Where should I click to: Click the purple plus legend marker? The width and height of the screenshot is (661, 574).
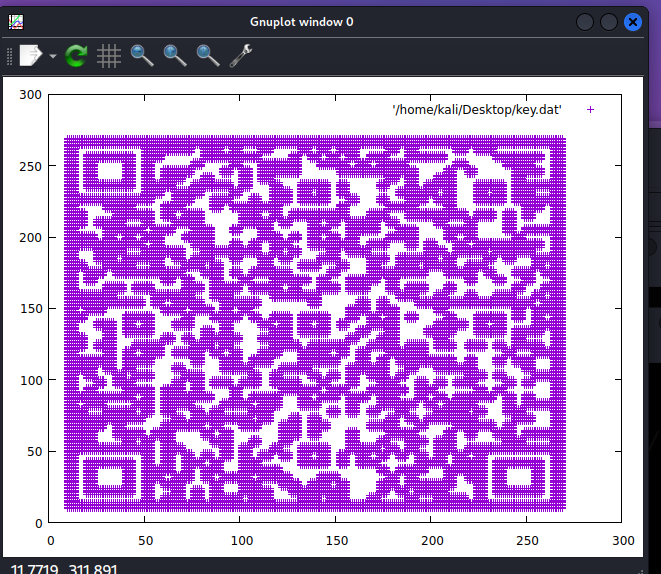590,110
